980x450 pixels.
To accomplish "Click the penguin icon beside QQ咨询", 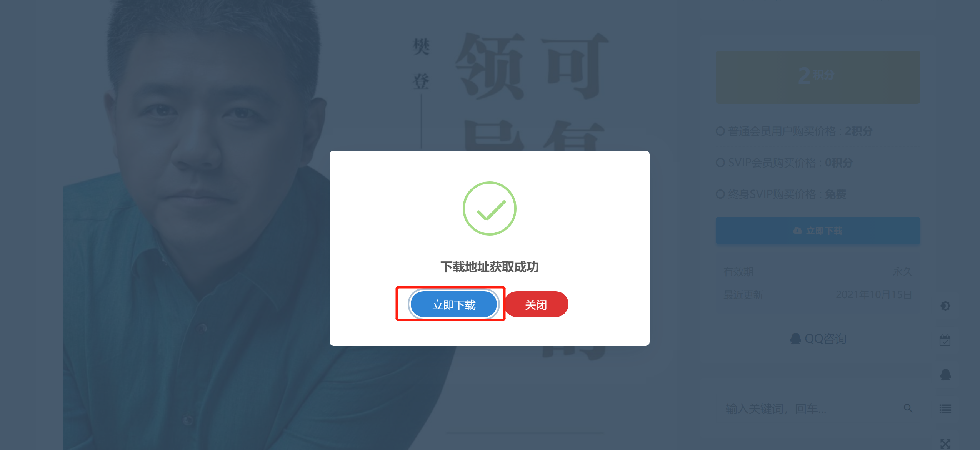I will coord(795,339).
